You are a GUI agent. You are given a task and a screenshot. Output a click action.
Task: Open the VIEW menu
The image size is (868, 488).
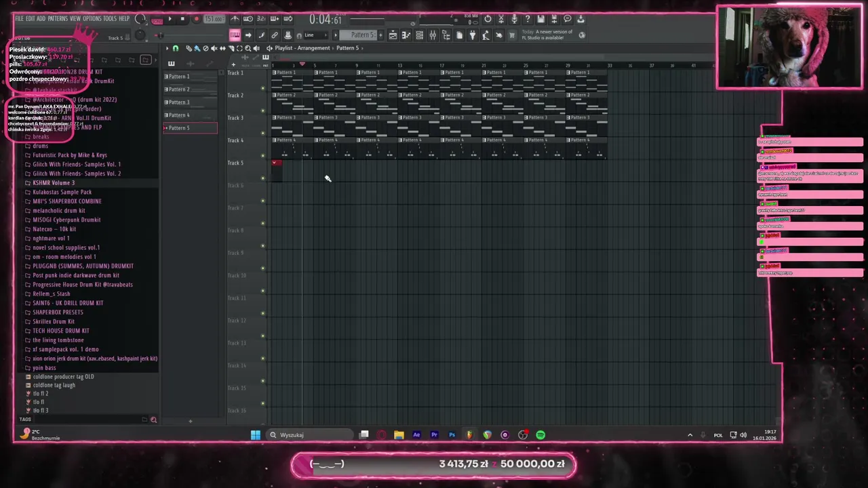point(75,18)
